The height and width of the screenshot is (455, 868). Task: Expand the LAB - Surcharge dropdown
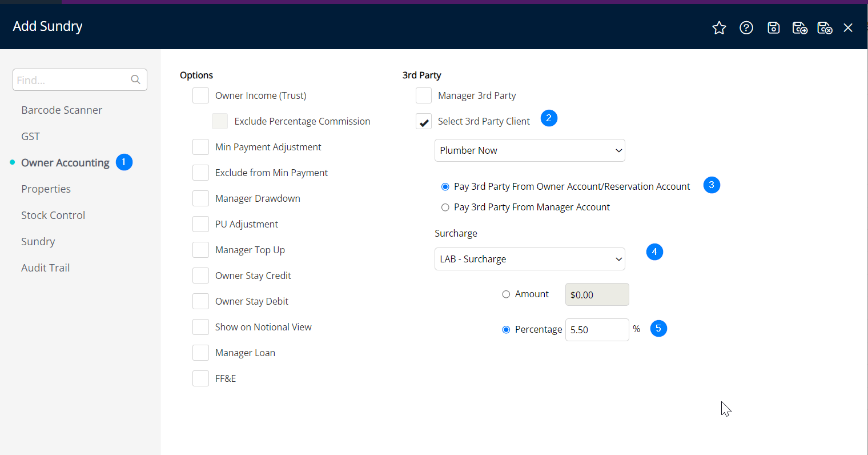[x=529, y=259]
